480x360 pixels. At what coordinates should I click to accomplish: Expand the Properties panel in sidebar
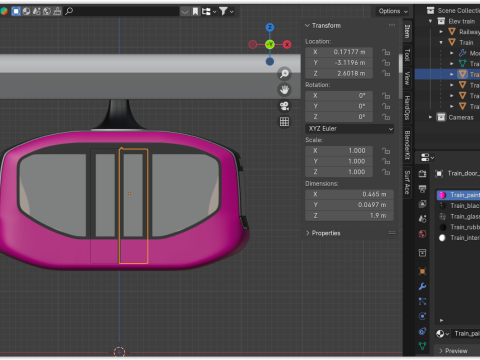pyautogui.click(x=308, y=233)
